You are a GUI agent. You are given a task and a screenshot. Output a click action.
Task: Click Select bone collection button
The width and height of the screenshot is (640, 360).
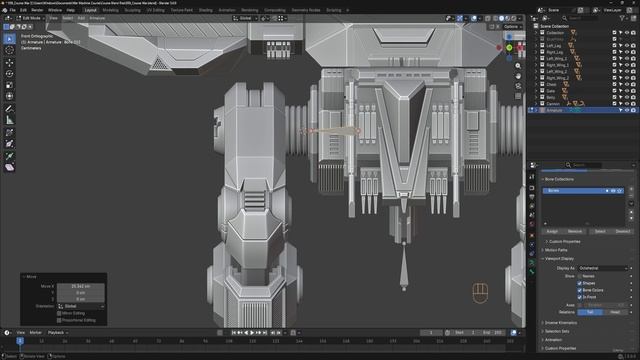(x=600, y=231)
